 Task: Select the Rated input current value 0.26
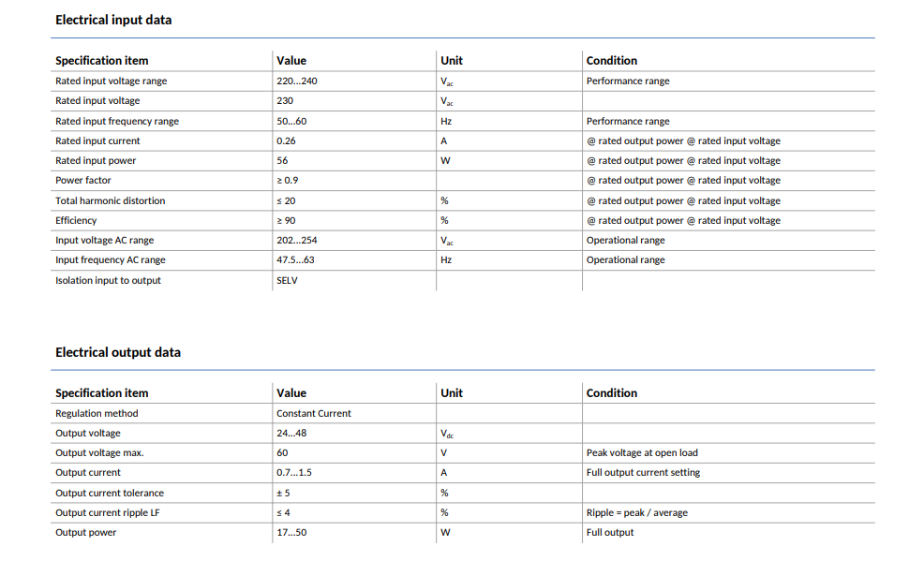point(286,140)
